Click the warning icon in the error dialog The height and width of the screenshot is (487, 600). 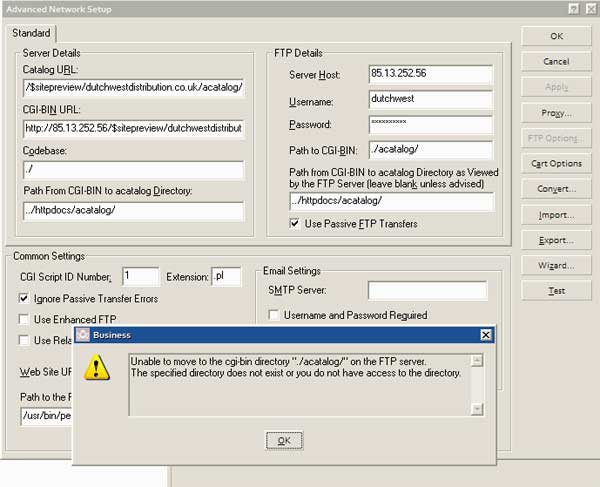[x=97, y=368]
